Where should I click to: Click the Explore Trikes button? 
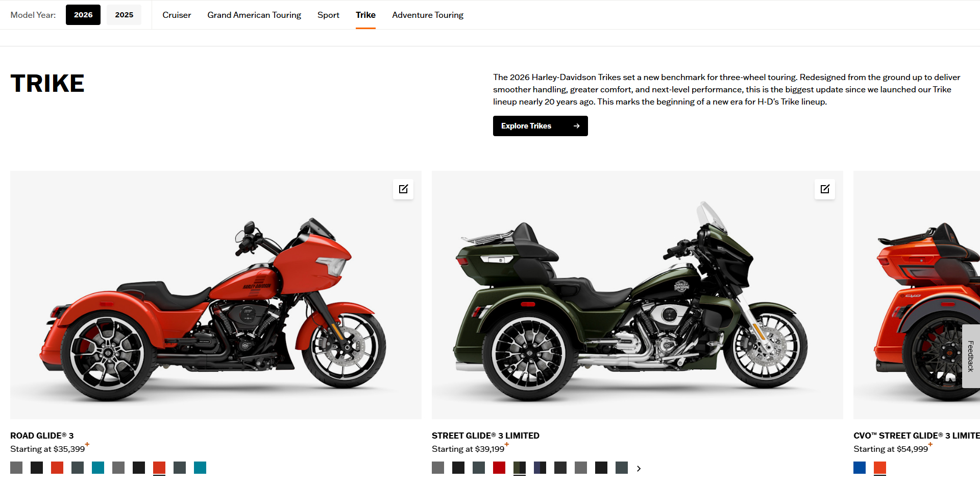541,126
